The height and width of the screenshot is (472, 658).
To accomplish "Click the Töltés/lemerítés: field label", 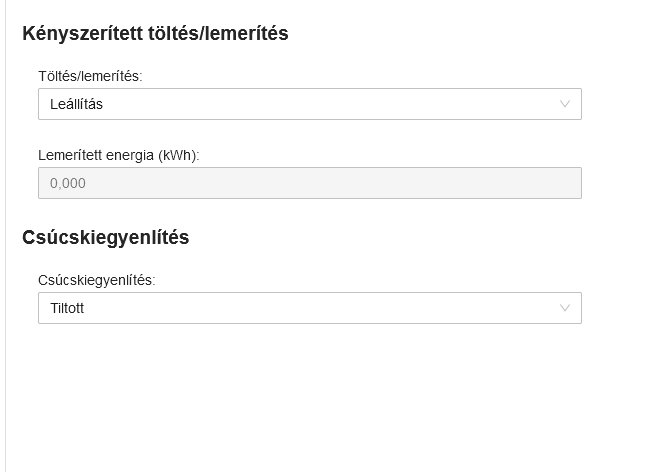I will click(90, 76).
